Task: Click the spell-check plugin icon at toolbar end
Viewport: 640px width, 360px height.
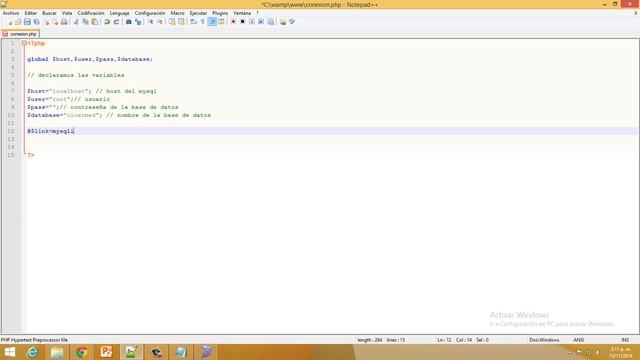Action: [x=292, y=22]
